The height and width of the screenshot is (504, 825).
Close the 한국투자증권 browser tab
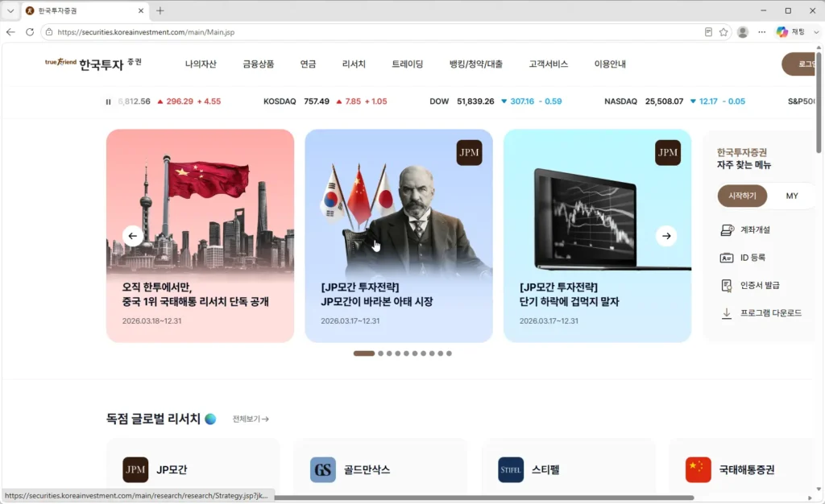coord(140,10)
